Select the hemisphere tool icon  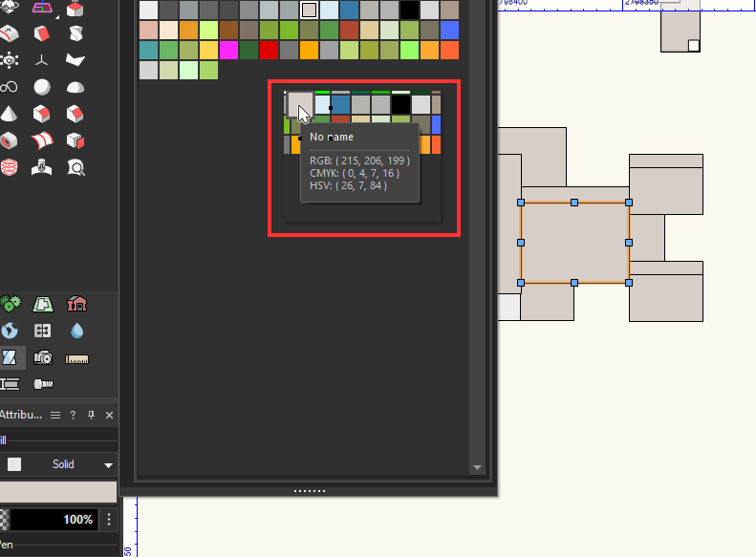76,87
